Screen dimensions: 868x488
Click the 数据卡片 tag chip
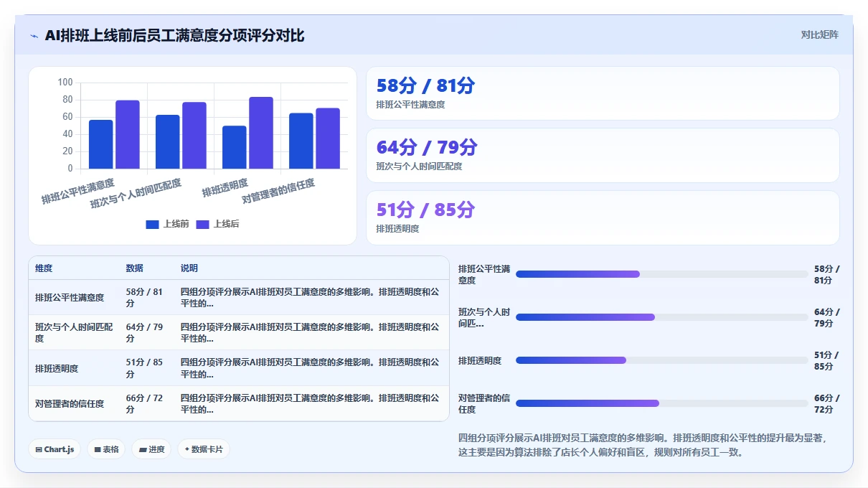[204, 449]
